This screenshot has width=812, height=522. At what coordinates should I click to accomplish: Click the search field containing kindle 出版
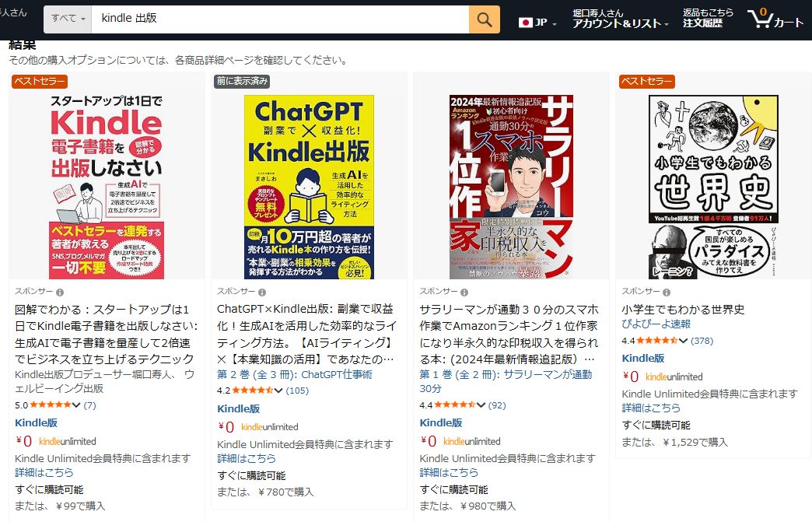click(x=280, y=19)
